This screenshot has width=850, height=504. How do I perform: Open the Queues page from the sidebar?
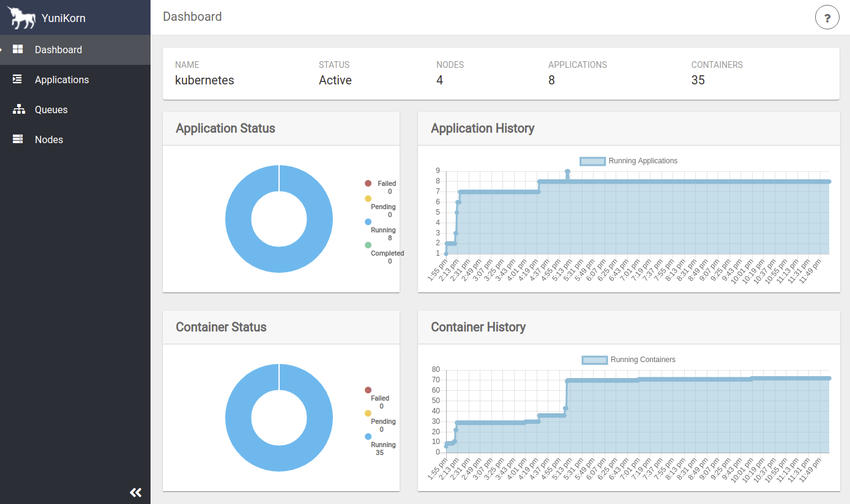click(51, 109)
